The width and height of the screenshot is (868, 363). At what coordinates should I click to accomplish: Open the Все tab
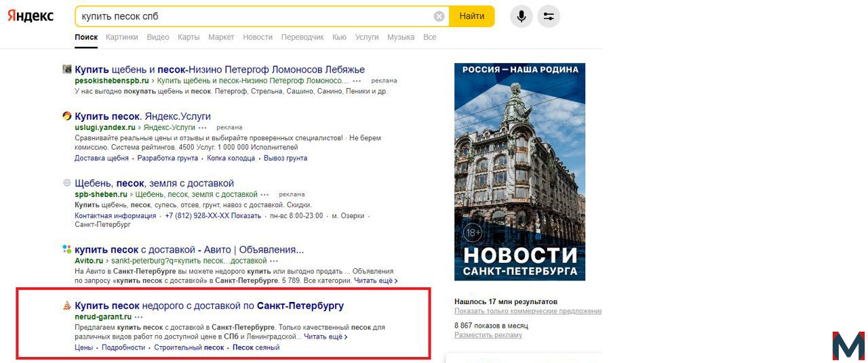click(x=430, y=37)
